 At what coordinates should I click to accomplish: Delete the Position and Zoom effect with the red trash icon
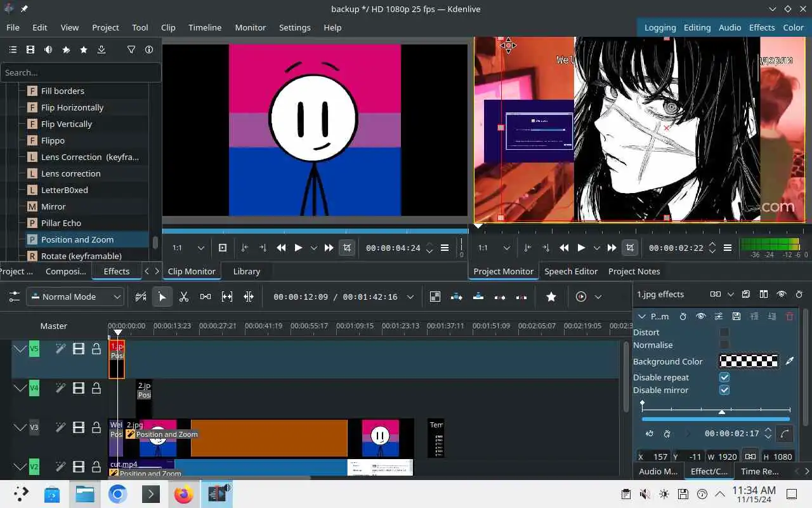click(790, 316)
